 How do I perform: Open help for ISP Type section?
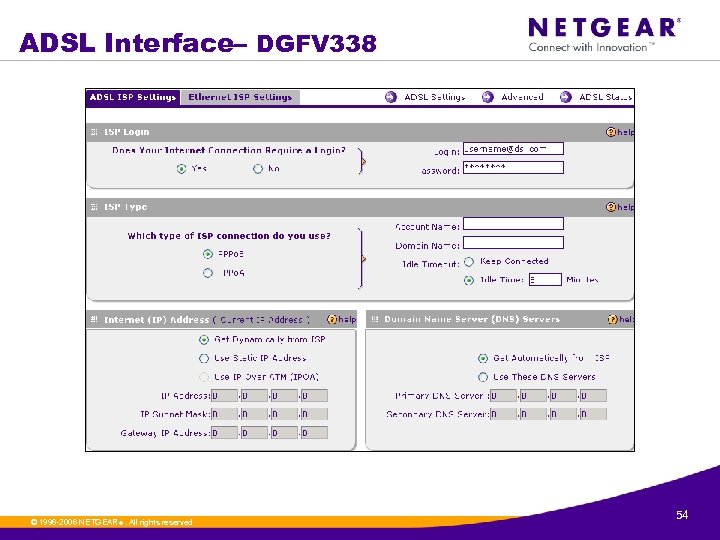(x=620, y=207)
